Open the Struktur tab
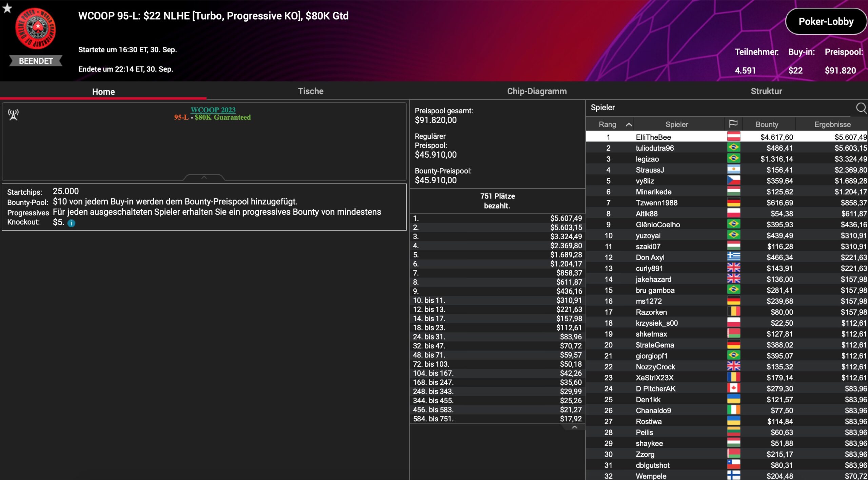 766,91
